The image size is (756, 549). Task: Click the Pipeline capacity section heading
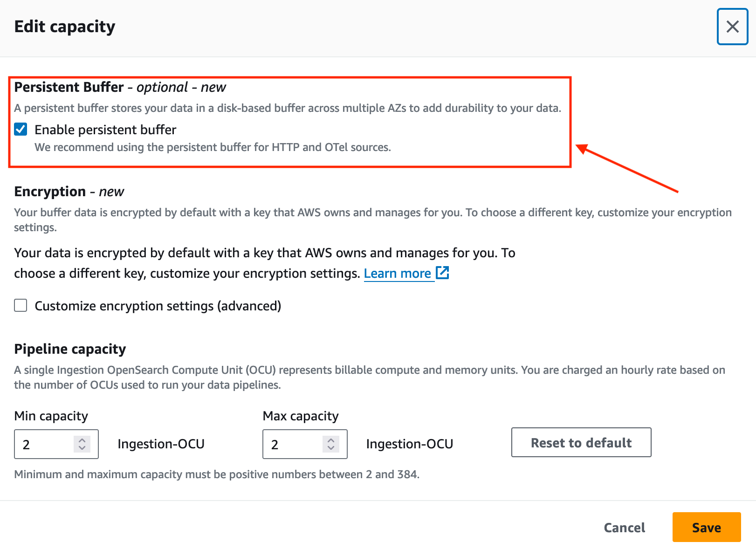pos(70,349)
